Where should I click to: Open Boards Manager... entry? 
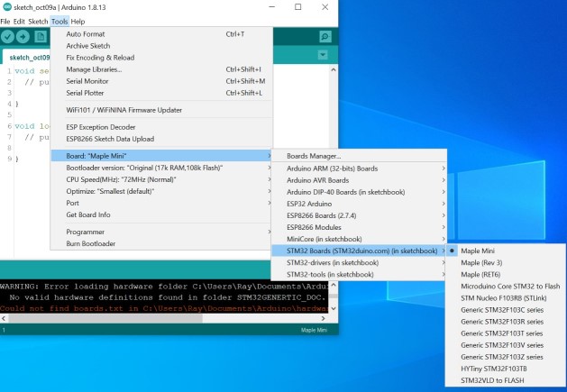pos(359,156)
